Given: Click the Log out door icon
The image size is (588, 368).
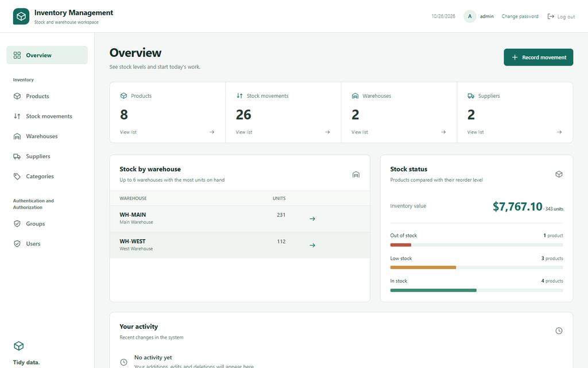Looking at the screenshot, I should coord(551,17).
